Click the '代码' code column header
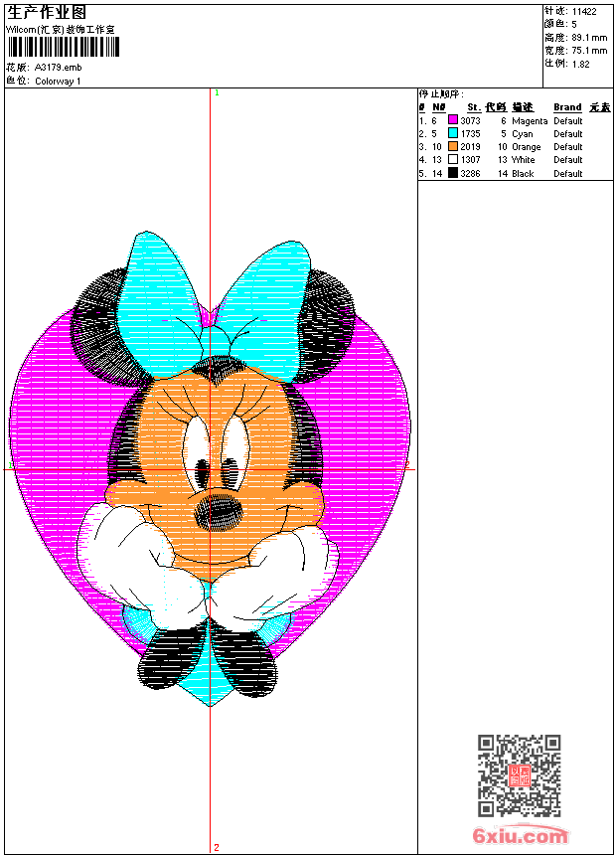The width and height of the screenshot is (616, 855). click(496, 107)
